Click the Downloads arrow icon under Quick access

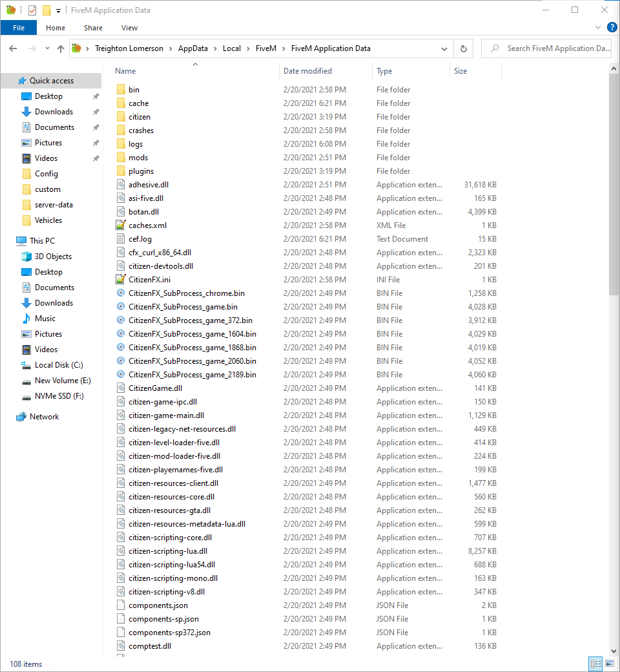click(x=26, y=112)
